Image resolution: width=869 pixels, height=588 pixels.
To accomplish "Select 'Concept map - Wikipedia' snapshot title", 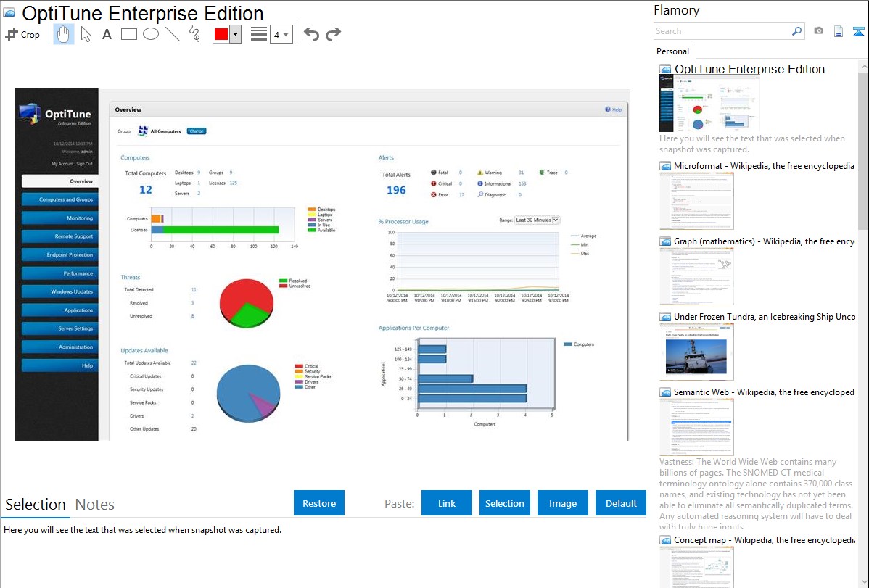I will (x=764, y=540).
